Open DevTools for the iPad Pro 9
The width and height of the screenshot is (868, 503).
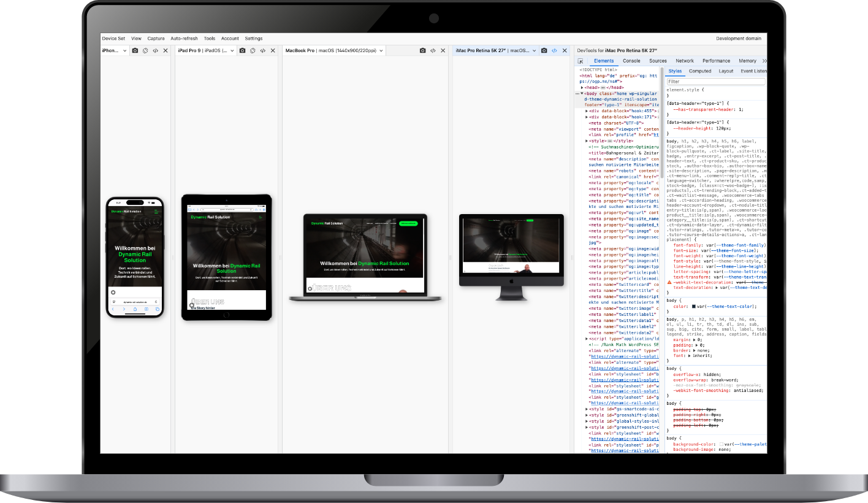click(x=262, y=50)
